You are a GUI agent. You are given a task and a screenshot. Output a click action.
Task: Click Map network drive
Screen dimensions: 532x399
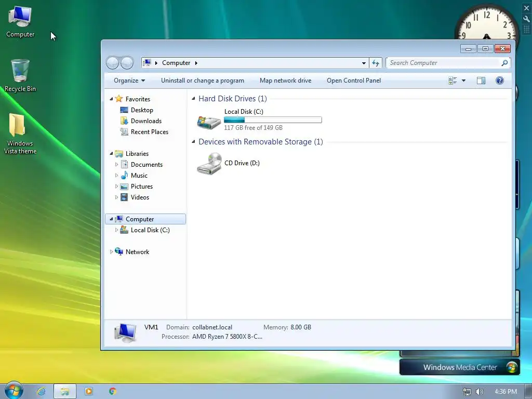(x=285, y=81)
